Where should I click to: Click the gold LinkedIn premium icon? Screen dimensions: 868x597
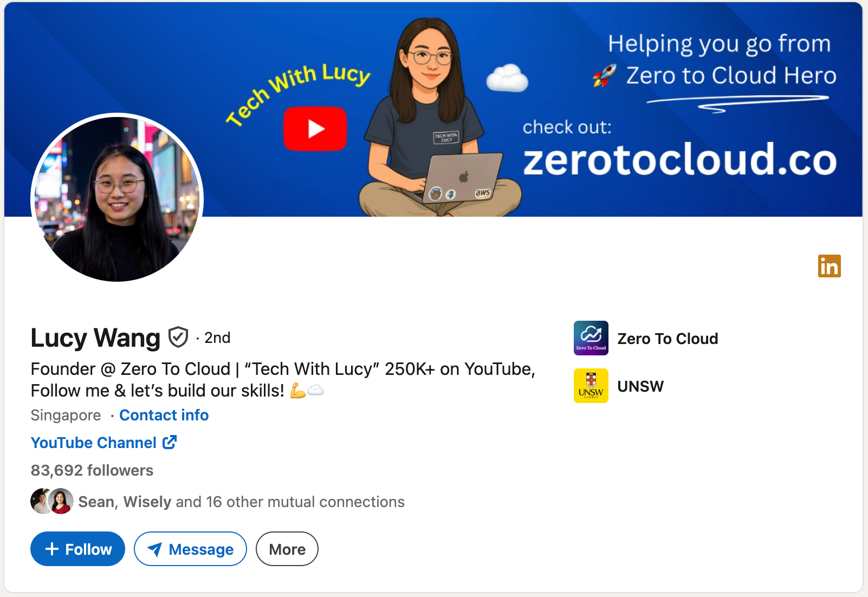[829, 266]
